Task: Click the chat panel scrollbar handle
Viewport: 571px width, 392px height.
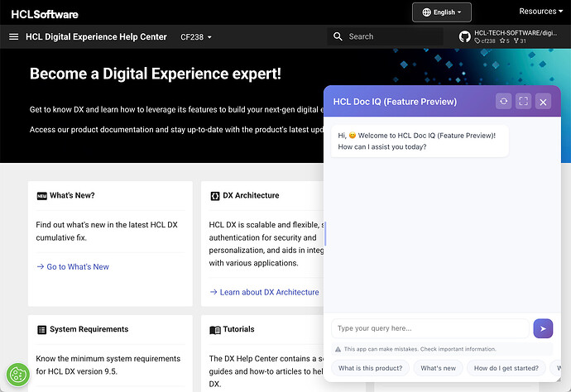Action: point(325,233)
